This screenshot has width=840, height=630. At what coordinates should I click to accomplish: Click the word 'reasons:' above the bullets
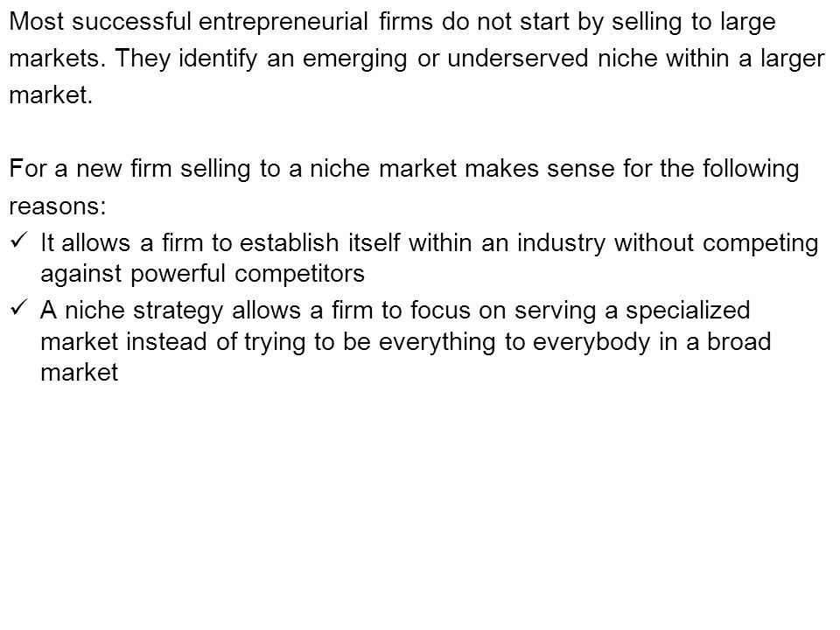tap(58, 206)
